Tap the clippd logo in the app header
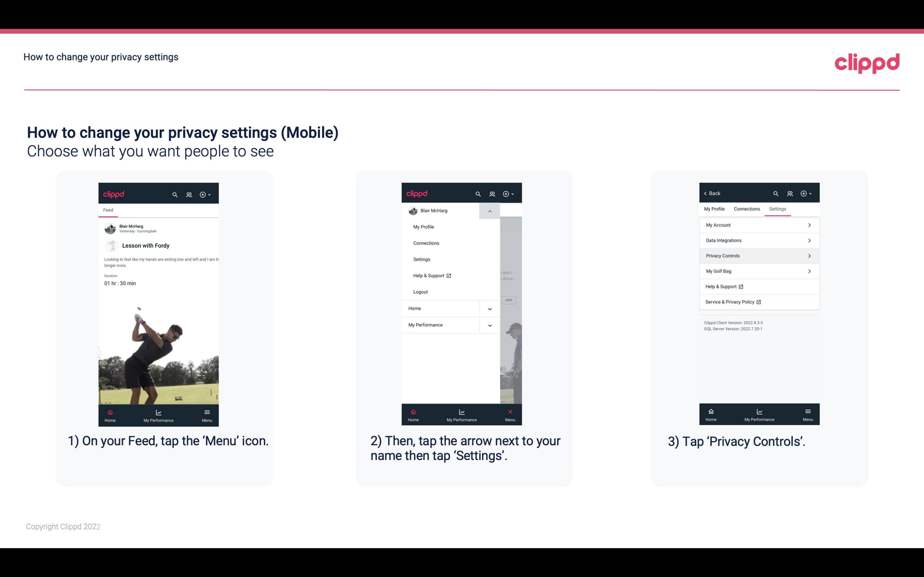 (x=114, y=194)
